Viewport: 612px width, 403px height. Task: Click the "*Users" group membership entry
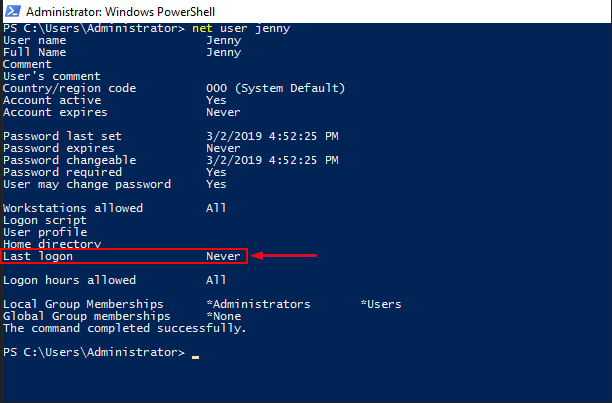click(383, 304)
